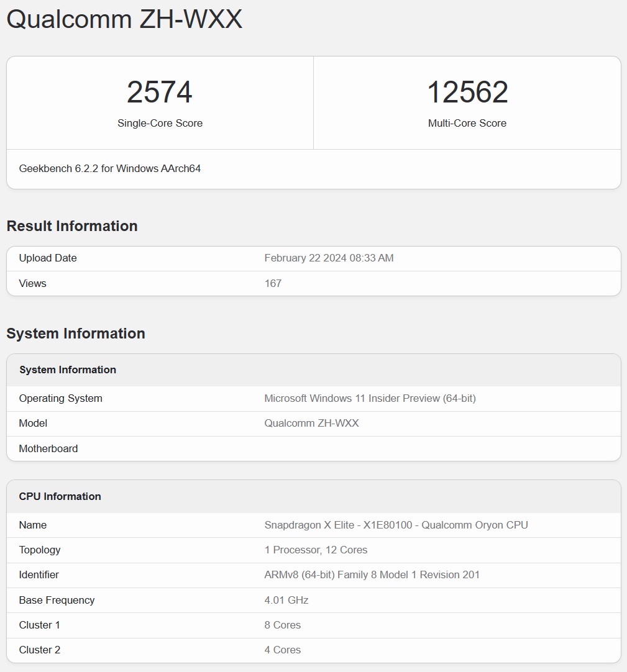Click the February 22 2024 upload timestamp

(x=329, y=258)
